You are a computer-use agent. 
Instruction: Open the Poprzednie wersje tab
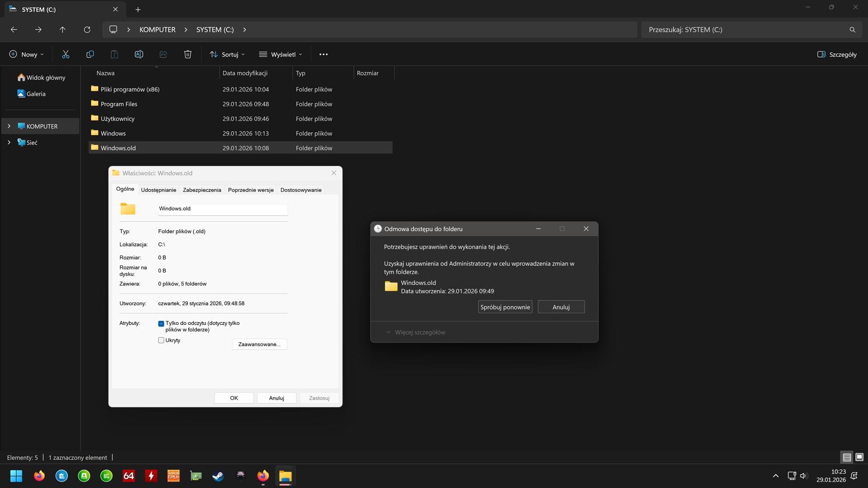click(x=250, y=190)
